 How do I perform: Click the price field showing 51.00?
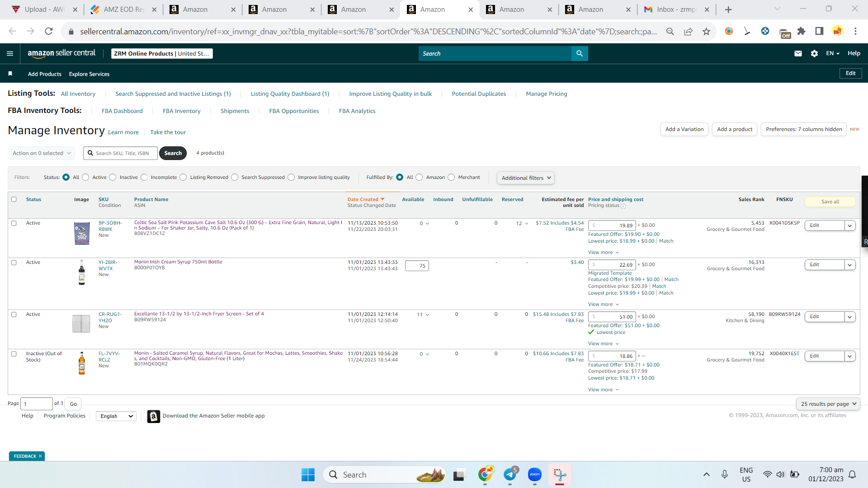(x=612, y=317)
